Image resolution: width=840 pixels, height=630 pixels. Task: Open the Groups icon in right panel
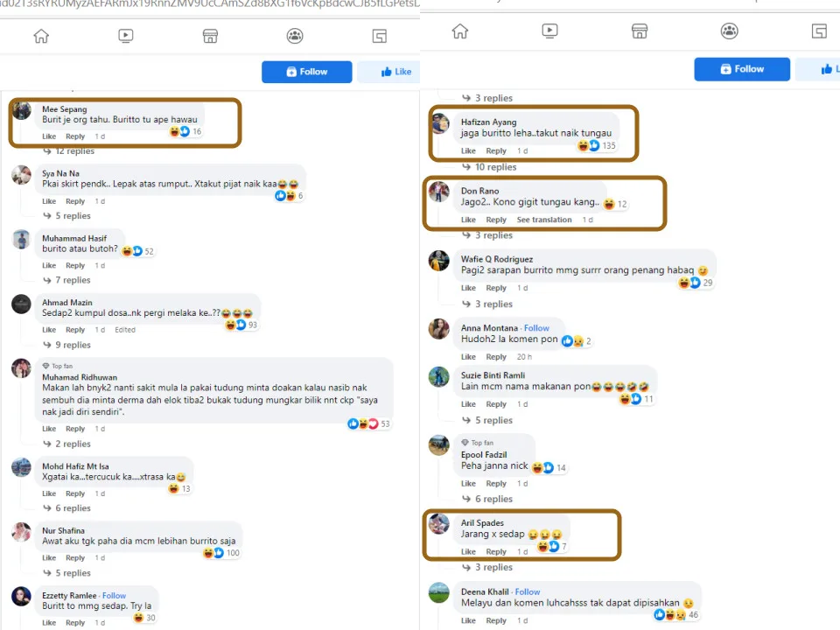coord(729,31)
